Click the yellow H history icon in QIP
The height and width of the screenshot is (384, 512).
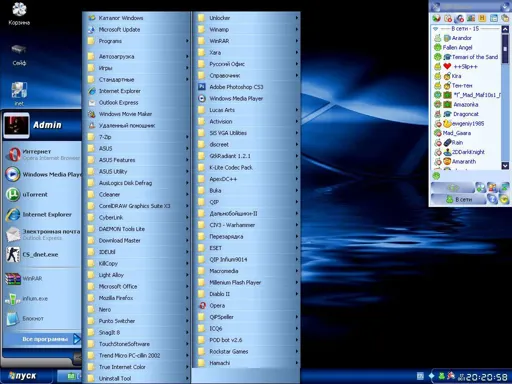pos(482,18)
